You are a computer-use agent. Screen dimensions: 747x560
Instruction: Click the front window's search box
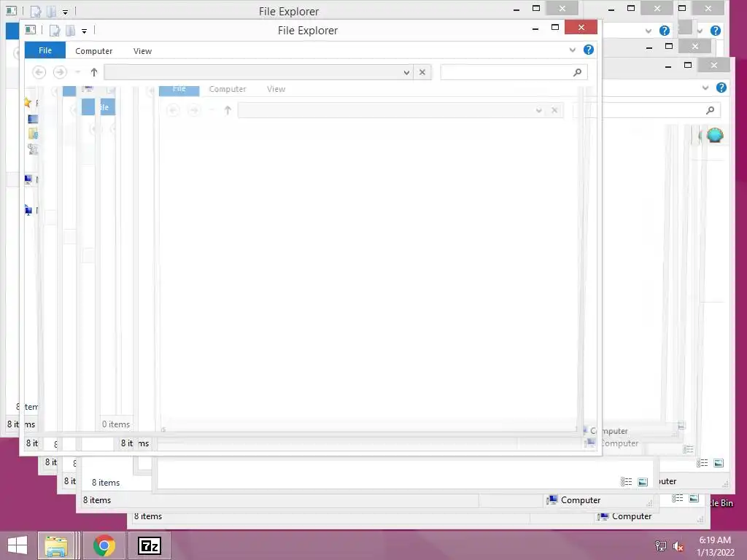coord(514,72)
